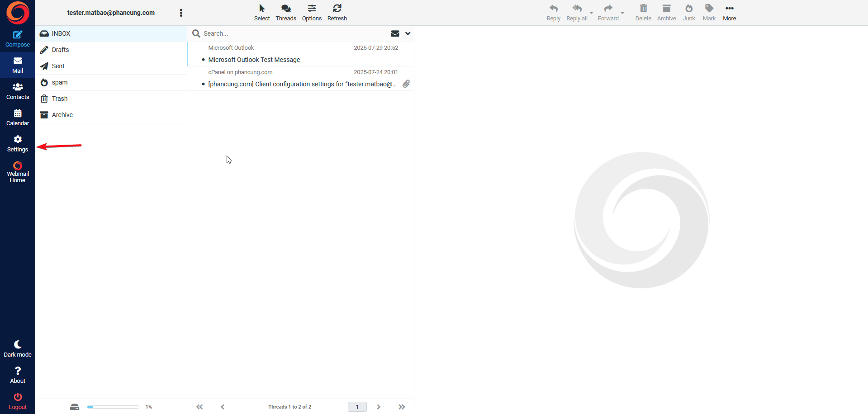Open the account three-dot menu
This screenshot has width=868, height=414.
coord(181,13)
